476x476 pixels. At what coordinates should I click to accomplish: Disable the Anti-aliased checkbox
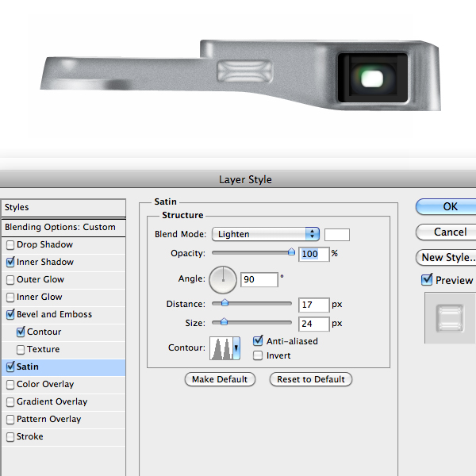258,341
